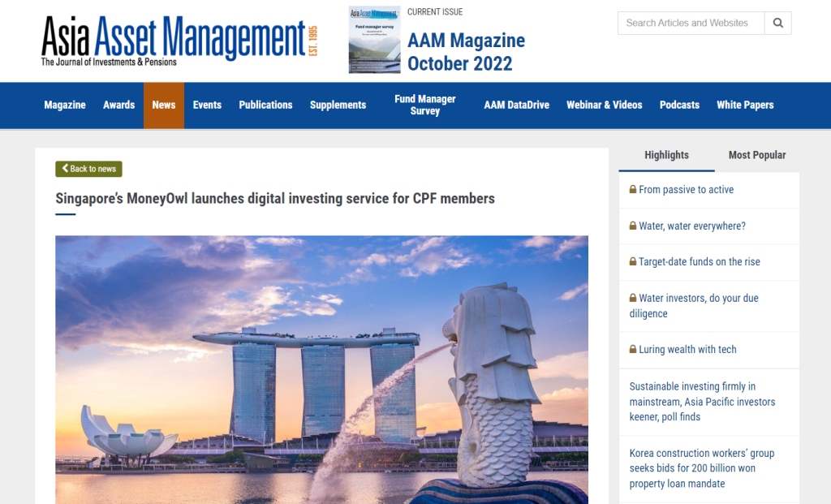Click the CURRENT ISSUE label
Screen dimensions: 831x504
(435, 11)
